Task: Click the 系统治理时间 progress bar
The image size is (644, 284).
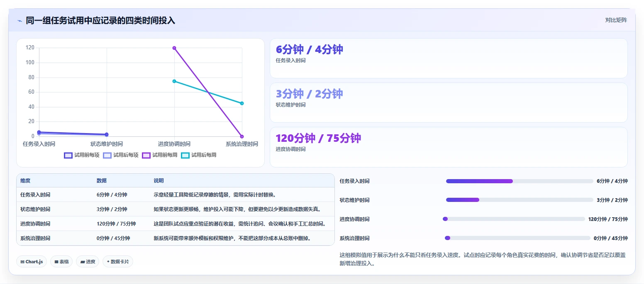Action: pyautogui.click(x=517, y=238)
